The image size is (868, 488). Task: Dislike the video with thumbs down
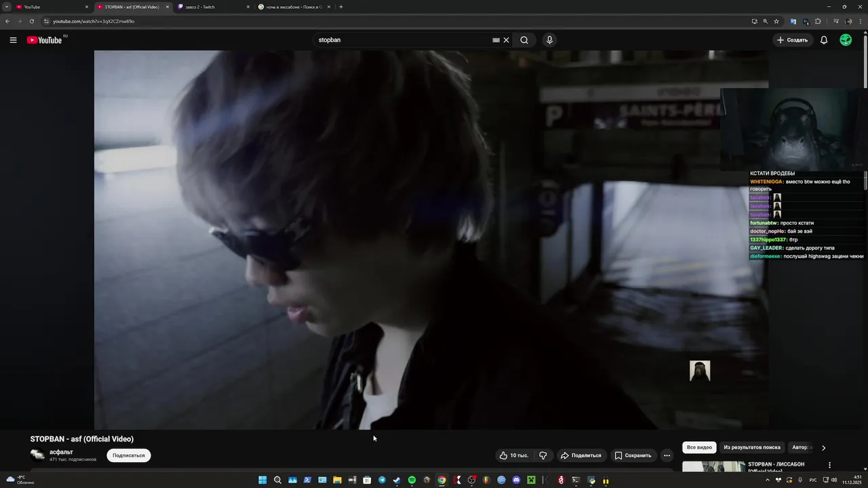tap(542, 455)
